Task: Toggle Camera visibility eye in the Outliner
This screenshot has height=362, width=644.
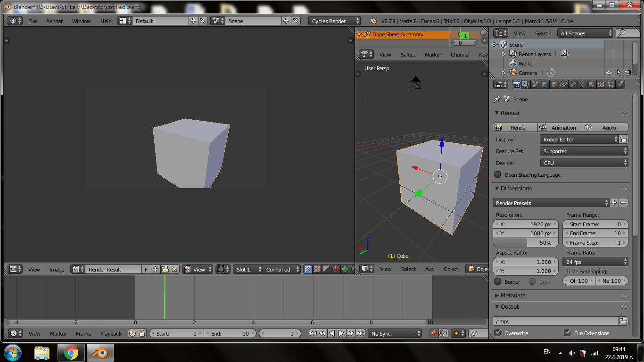Action: pyautogui.click(x=610, y=73)
